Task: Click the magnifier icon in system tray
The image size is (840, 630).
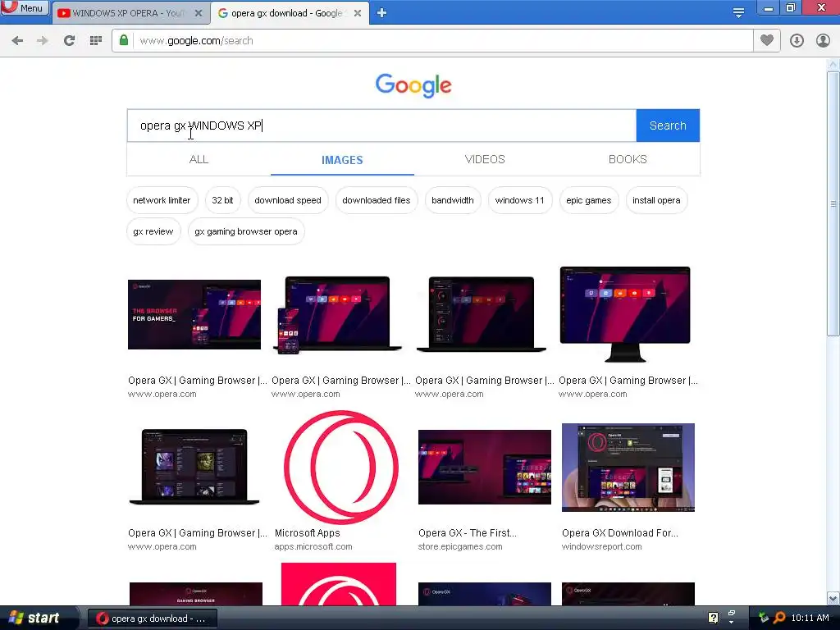Action: pos(779,618)
